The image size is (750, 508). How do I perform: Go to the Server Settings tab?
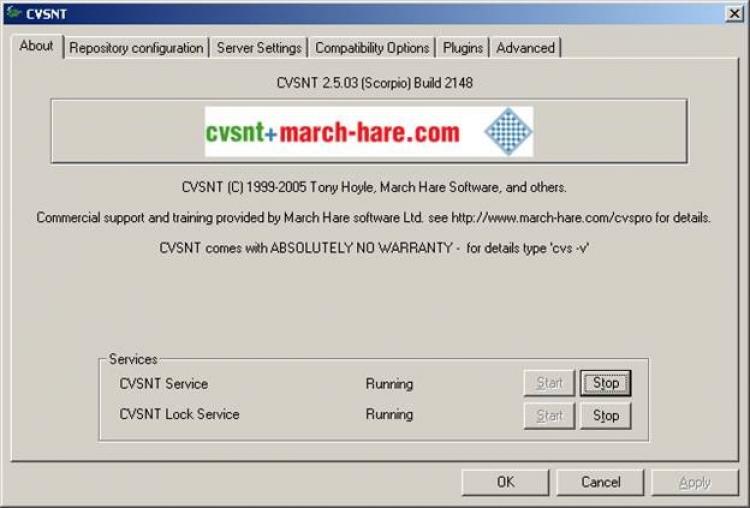(259, 48)
